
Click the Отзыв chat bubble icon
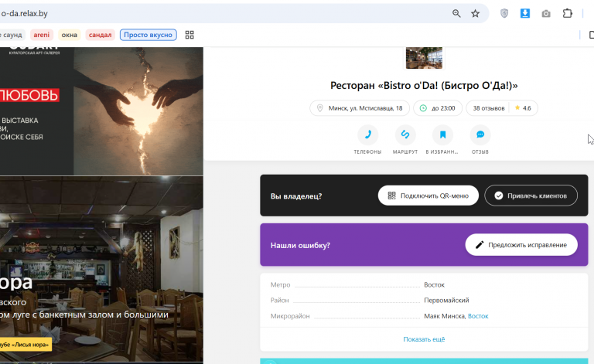click(x=480, y=134)
